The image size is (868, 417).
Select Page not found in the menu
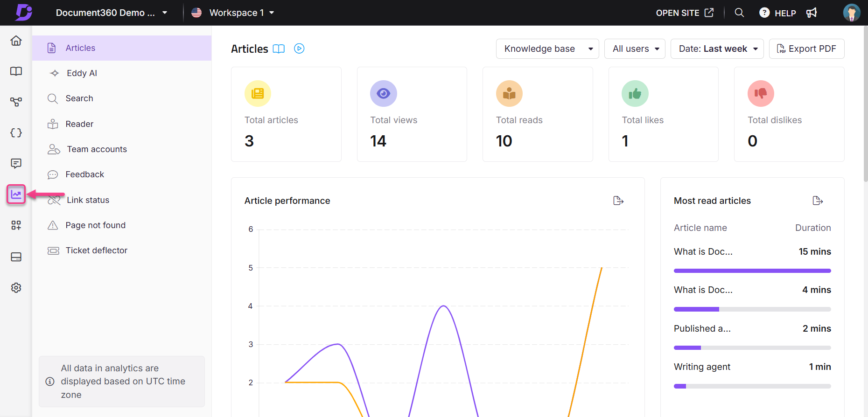click(x=122, y=225)
